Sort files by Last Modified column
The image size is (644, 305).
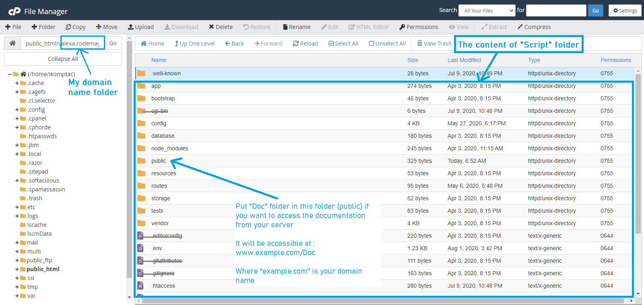(464, 60)
